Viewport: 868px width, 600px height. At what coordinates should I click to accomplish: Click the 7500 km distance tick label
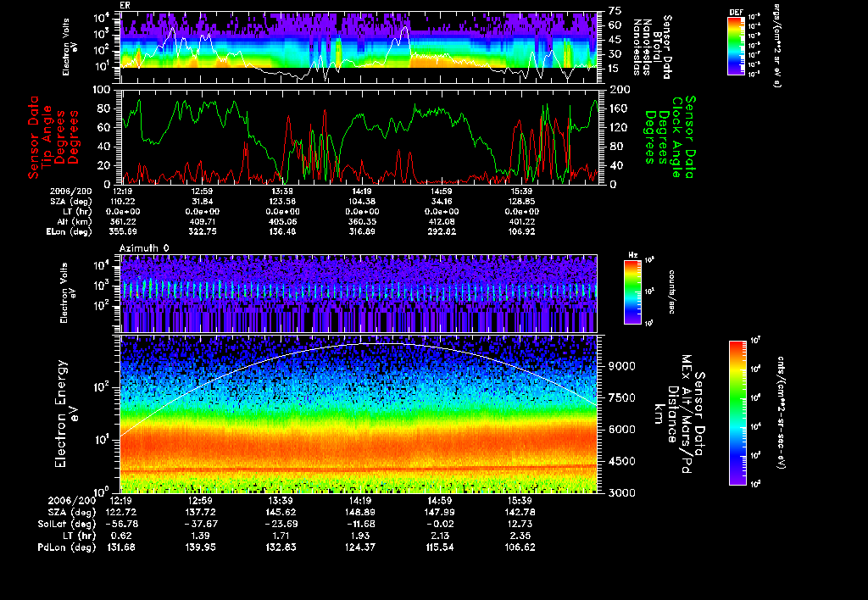pyautogui.click(x=621, y=397)
